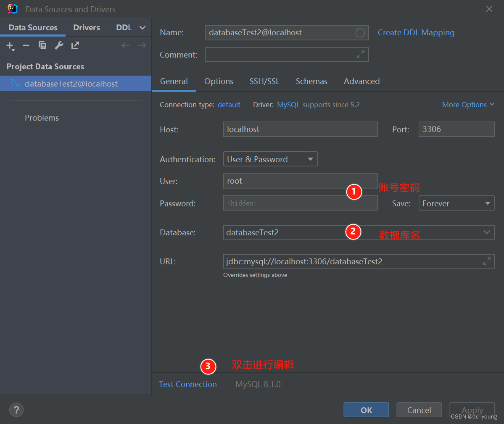Screen dimensions: 504x424
Task: Open the Options tab
Action: pyautogui.click(x=219, y=81)
